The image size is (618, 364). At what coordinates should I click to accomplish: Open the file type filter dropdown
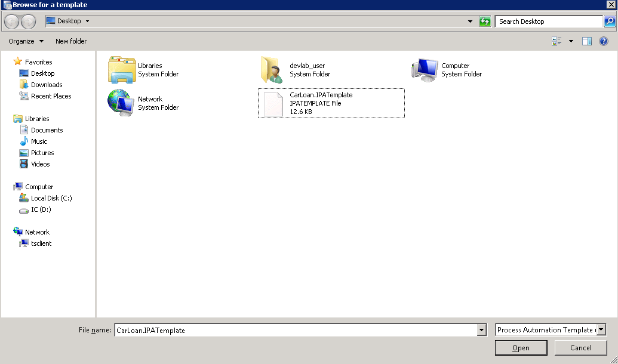coord(601,330)
